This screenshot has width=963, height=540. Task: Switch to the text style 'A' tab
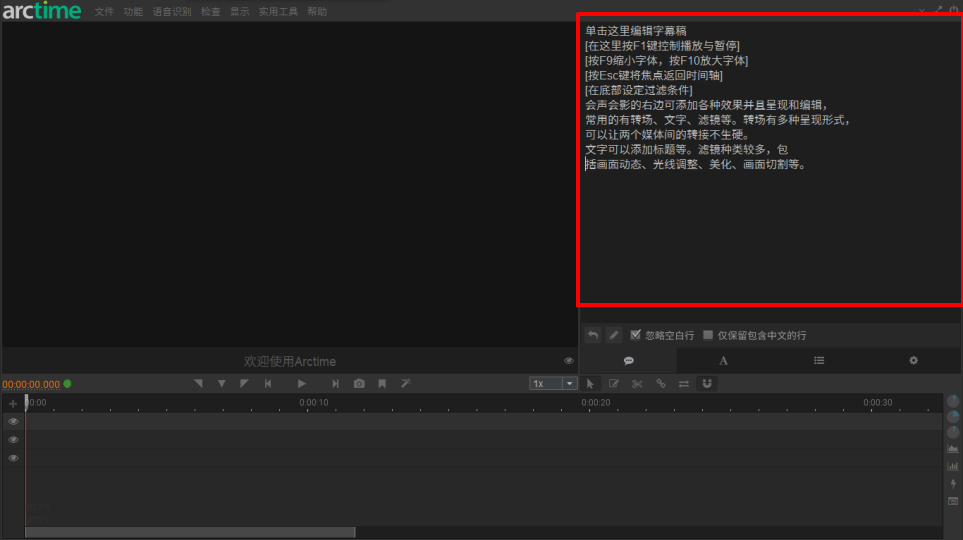point(723,360)
